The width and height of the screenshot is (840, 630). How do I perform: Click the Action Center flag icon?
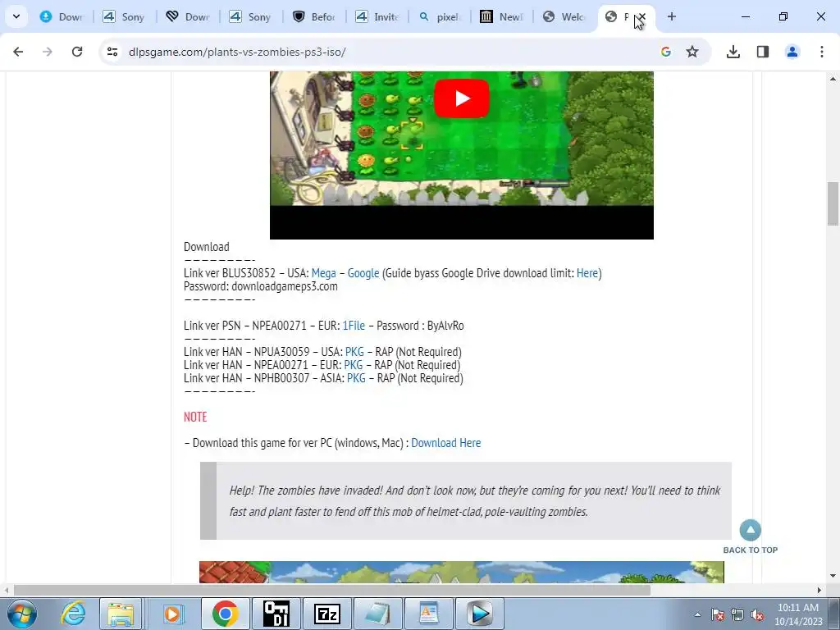coord(718,614)
